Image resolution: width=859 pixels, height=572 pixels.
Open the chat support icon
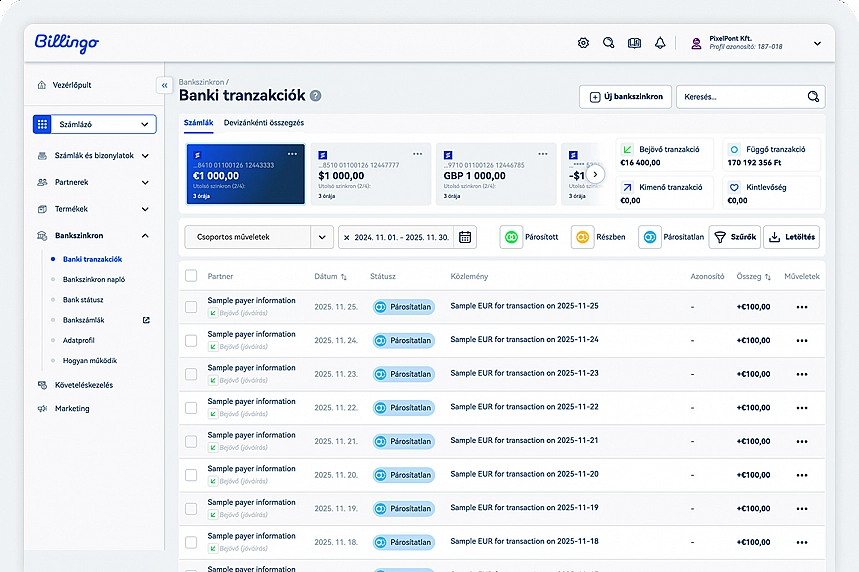609,43
